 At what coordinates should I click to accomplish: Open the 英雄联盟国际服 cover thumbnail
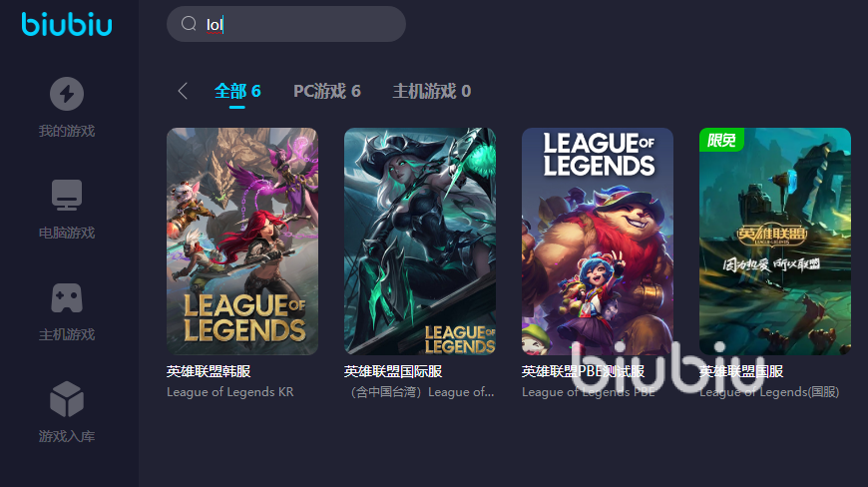tap(420, 242)
